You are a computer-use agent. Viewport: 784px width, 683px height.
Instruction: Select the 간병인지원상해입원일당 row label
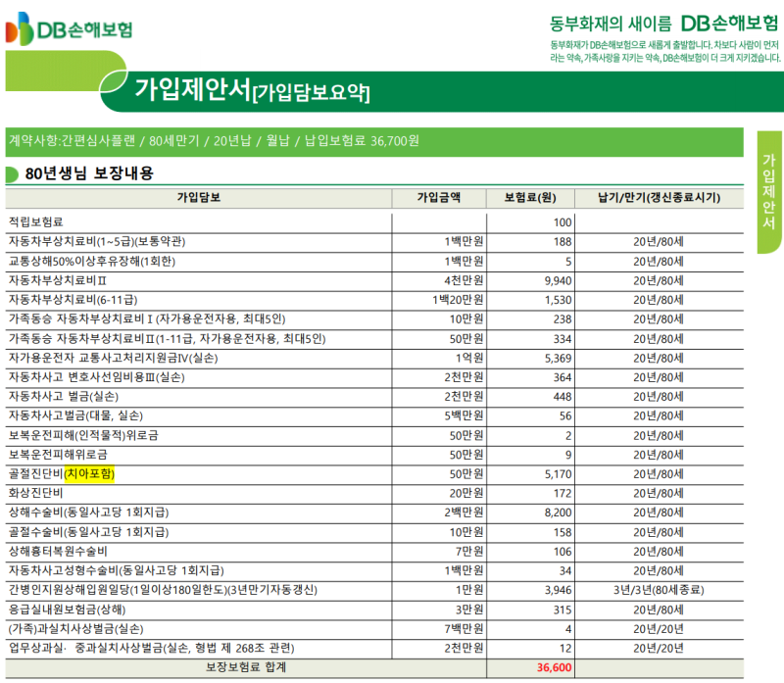pos(163,590)
